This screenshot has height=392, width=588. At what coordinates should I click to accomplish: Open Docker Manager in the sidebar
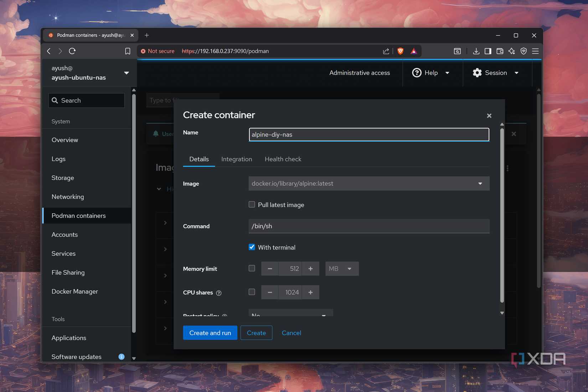75,291
